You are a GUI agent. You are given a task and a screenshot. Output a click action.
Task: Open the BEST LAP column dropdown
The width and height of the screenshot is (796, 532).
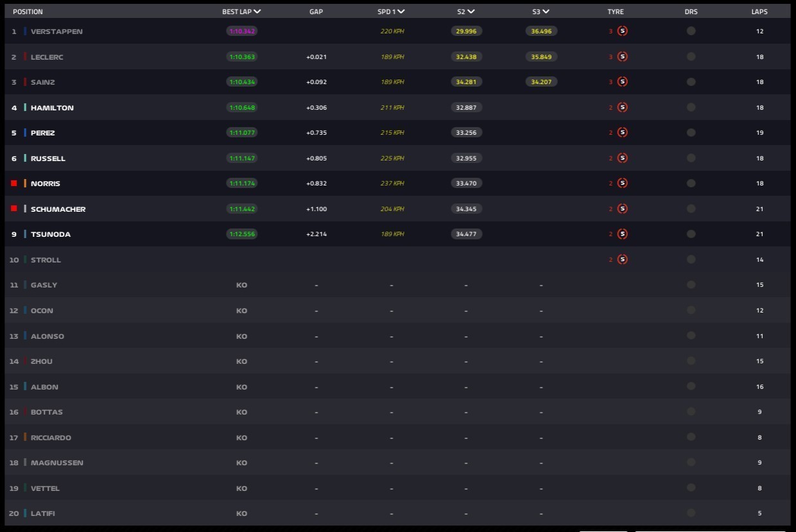[257, 12]
